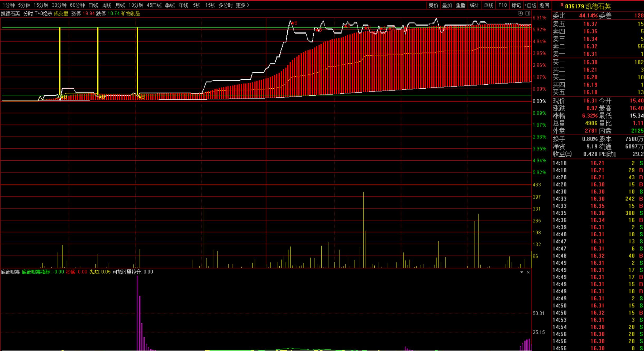Screen dimensions: 644x351
Task: Toggle the 叠加 overlay option
Action: click(447, 5)
